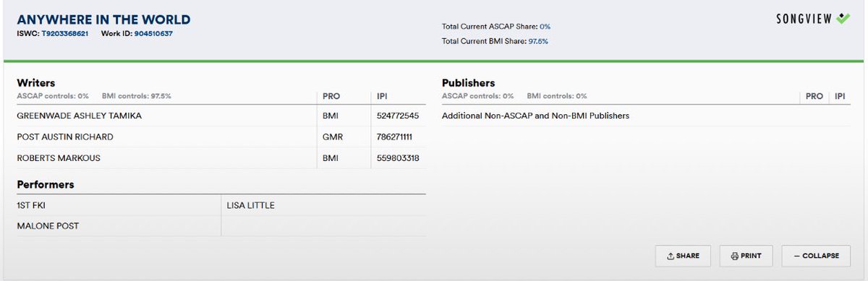868x281 pixels.
Task: Select performer LISA LITTLE
Action: click(251, 205)
